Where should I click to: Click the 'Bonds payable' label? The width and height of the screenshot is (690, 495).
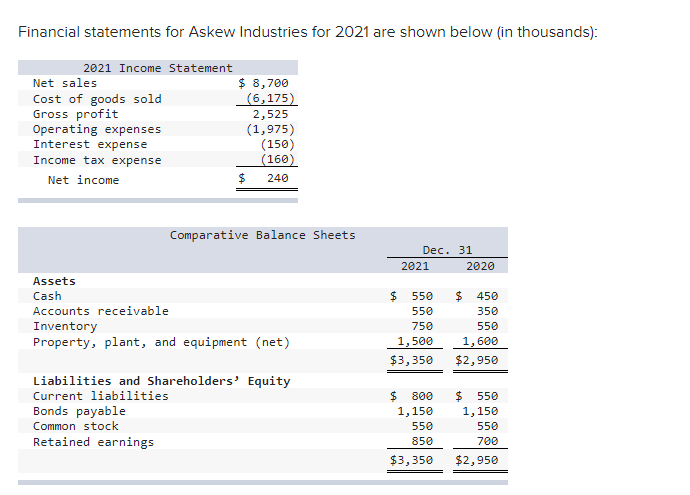79,411
